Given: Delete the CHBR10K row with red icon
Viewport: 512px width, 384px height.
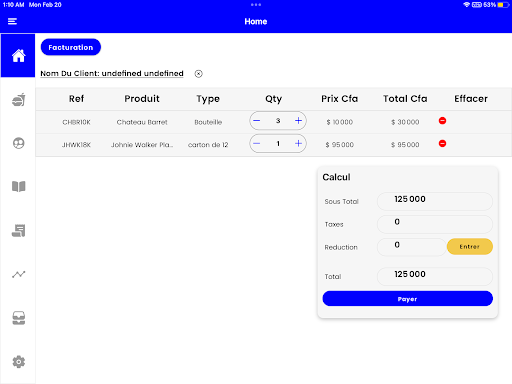Looking at the screenshot, I should tap(442, 121).
